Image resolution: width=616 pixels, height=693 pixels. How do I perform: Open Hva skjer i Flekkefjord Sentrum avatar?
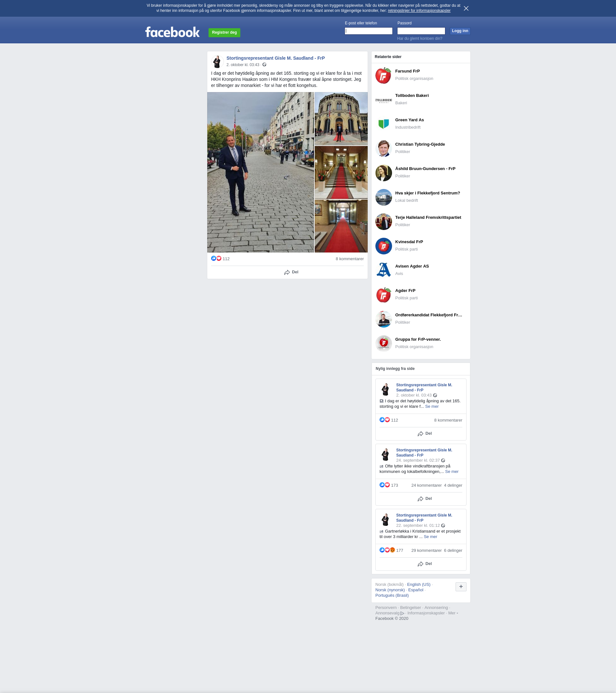[x=383, y=197]
